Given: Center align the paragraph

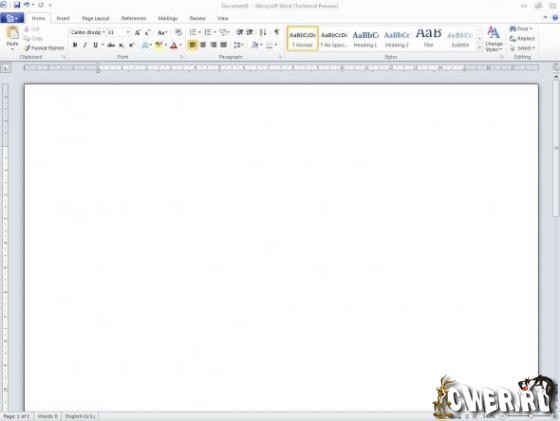Looking at the screenshot, I should pos(203,45).
